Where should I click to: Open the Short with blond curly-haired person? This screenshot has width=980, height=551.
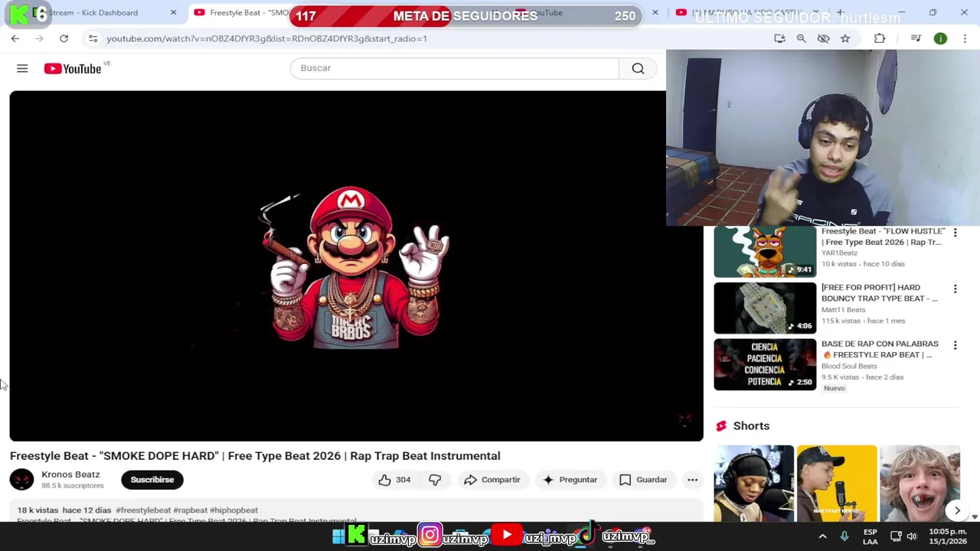click(920, 483)
